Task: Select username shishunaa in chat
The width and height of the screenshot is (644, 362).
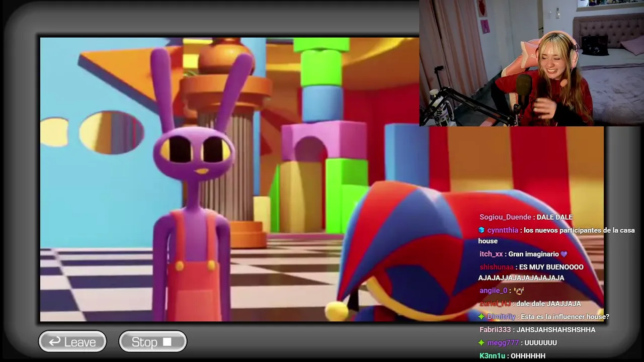Action: pyautogui.click(x=496, y=267)
